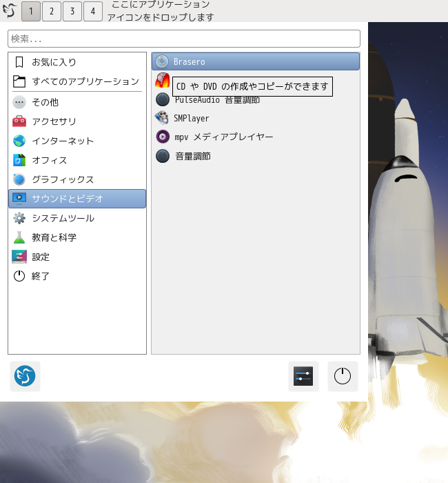Launch 音量調節 mixer
This screenshot has height=483, width=448.
[256, 156]
